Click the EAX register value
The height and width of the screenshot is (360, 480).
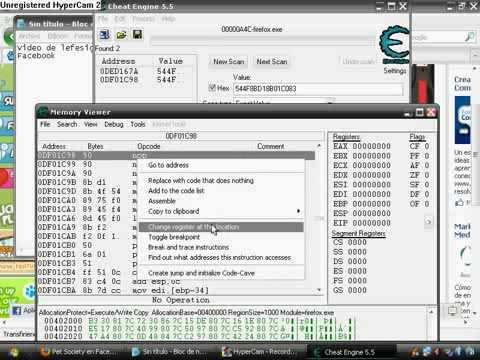coord(371,146)
